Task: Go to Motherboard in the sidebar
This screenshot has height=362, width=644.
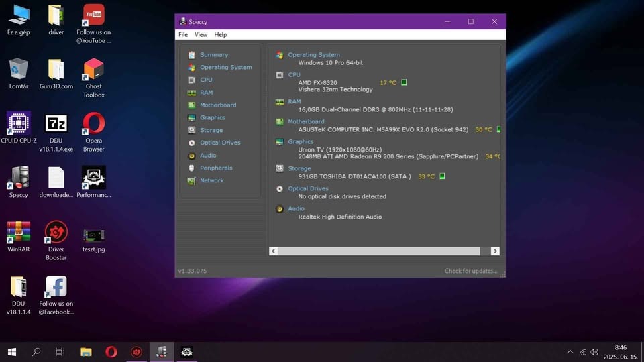Action: 217,105
